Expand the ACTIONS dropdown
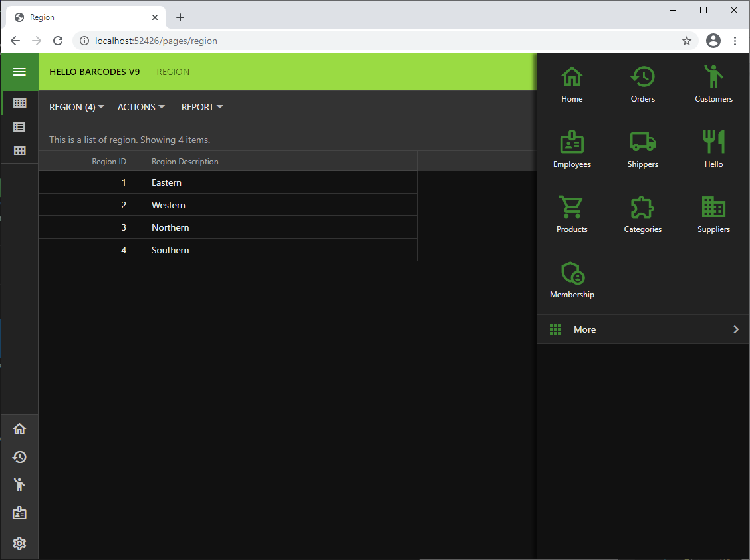 point(141,107)
